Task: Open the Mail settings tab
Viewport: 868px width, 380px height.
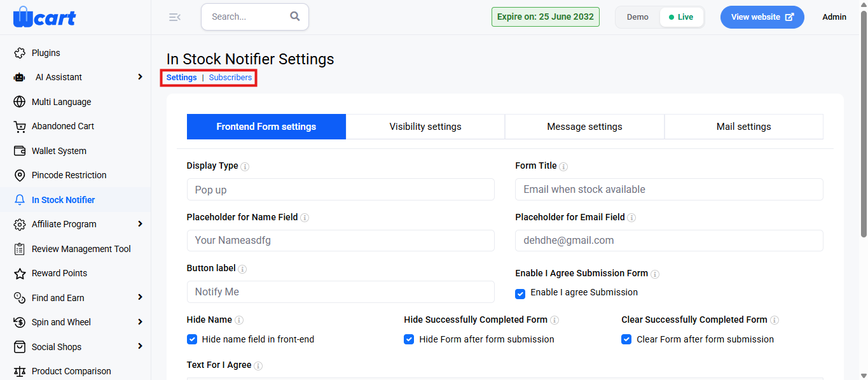Action: (x=744, y=127)
